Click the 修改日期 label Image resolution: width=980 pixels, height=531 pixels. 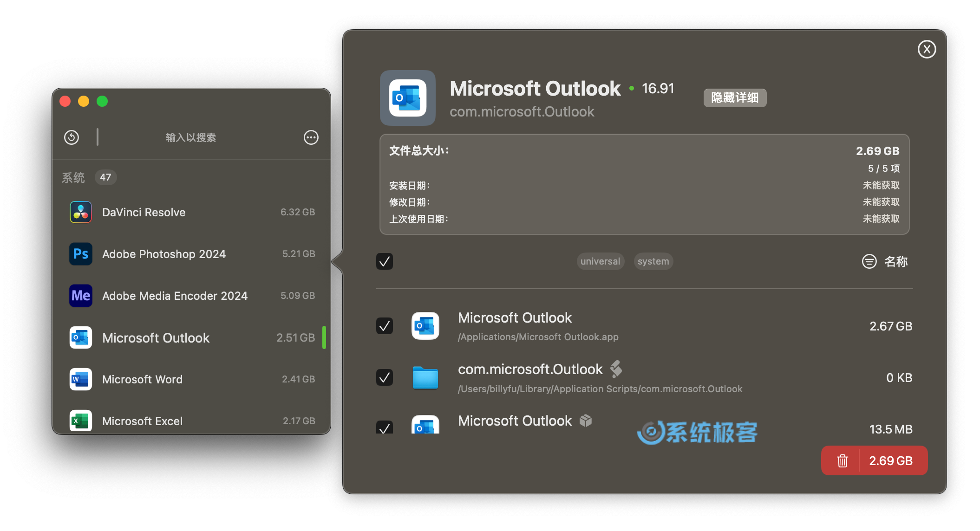tap(409, 202)
